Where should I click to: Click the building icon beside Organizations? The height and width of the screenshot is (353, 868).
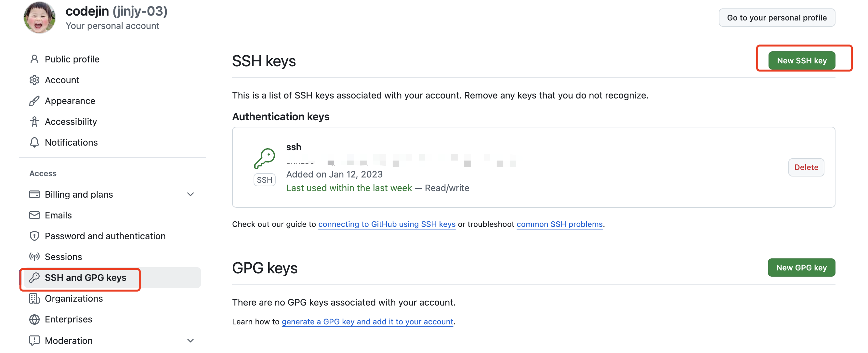34,298
